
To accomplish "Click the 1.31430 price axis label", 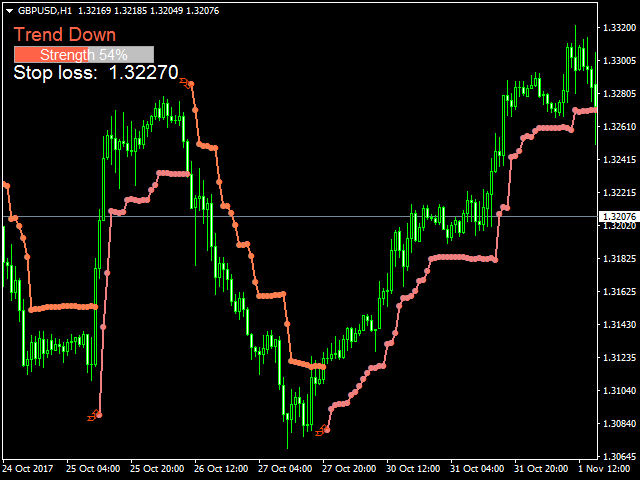I will tap(619, 324).
